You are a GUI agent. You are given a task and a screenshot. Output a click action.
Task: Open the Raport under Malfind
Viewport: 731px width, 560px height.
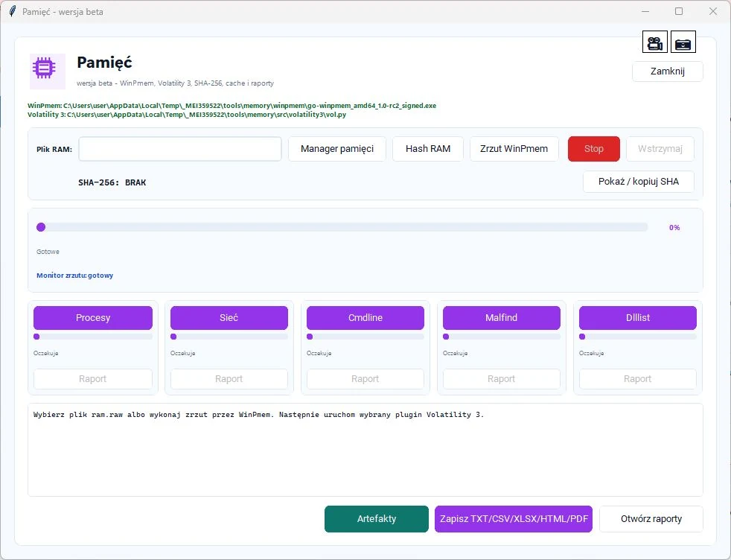coord(501,378)
